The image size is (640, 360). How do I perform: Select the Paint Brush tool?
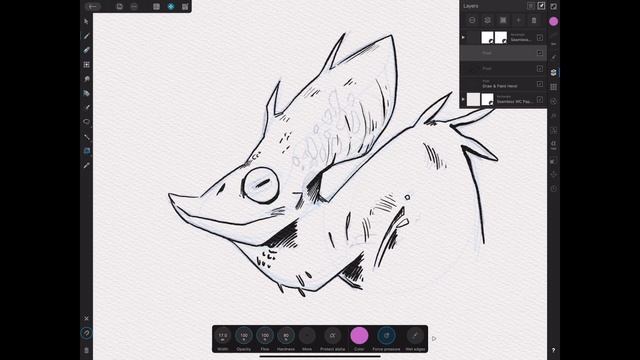86,36
